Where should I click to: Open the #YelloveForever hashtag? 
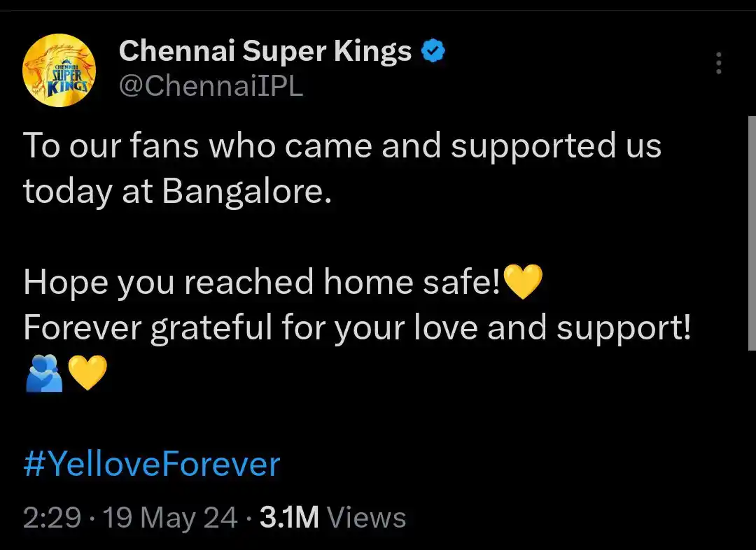tap(151, 465)
